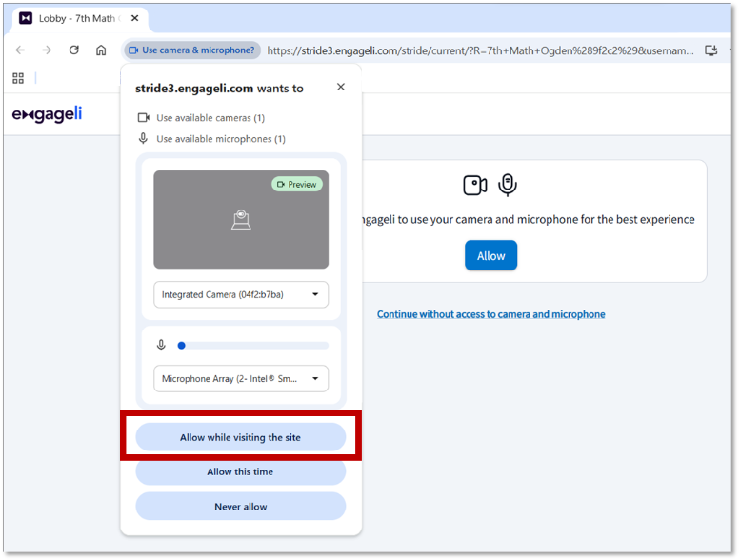Go forward using the browser forward arrow

(47, 50)
